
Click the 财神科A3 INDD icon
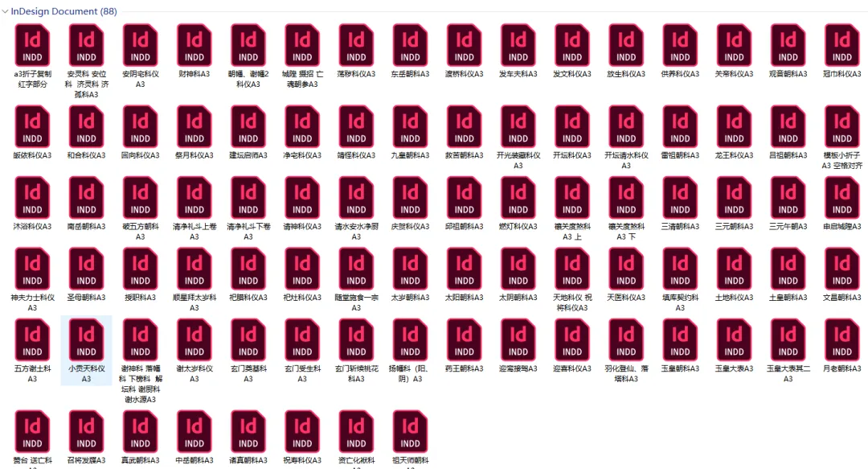[194, 45]
